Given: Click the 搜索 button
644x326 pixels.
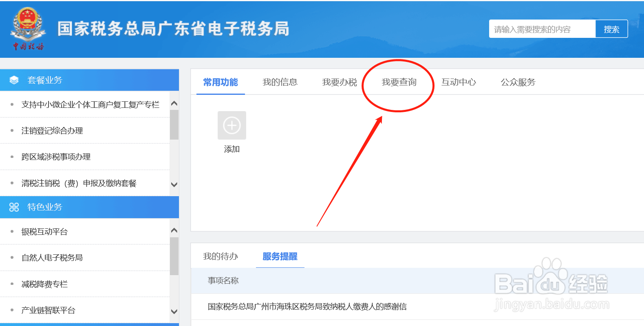Looking at the screenshot, I should point(611,29).
